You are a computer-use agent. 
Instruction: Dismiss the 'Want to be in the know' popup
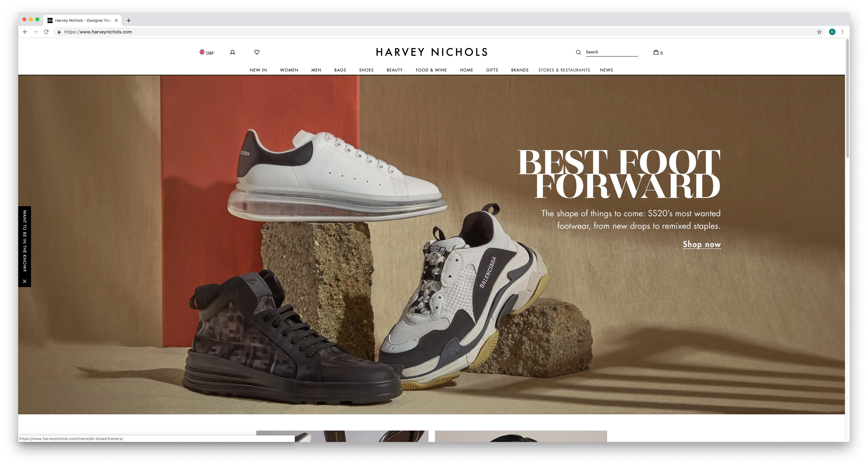click(25, 281)
